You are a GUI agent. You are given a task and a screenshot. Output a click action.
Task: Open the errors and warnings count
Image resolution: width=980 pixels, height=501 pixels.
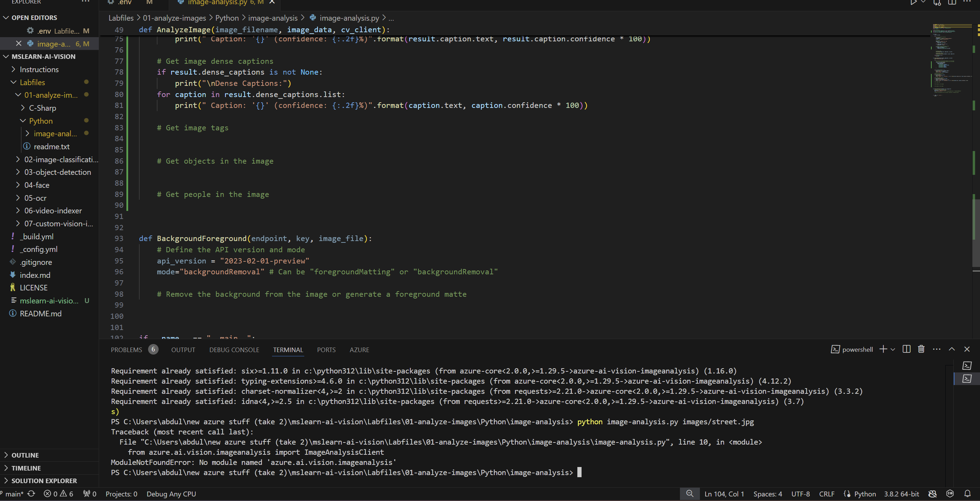(x=58, y=494)
